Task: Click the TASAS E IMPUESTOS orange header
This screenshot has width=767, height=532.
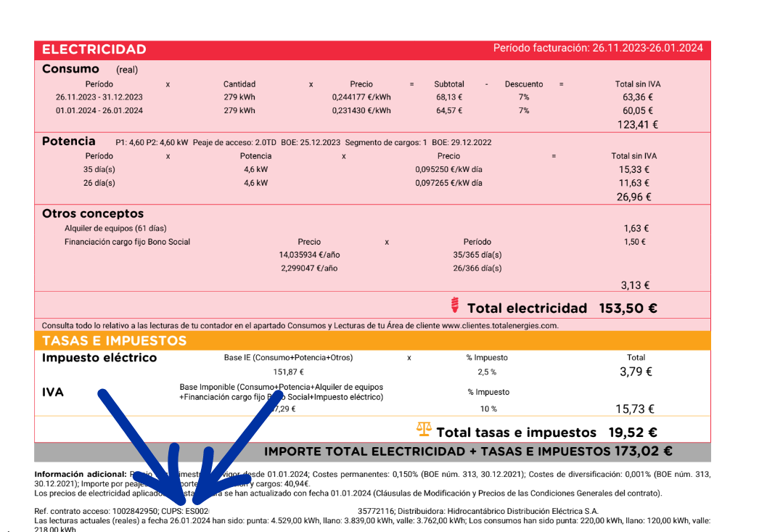Action: (x=115, y=340)
